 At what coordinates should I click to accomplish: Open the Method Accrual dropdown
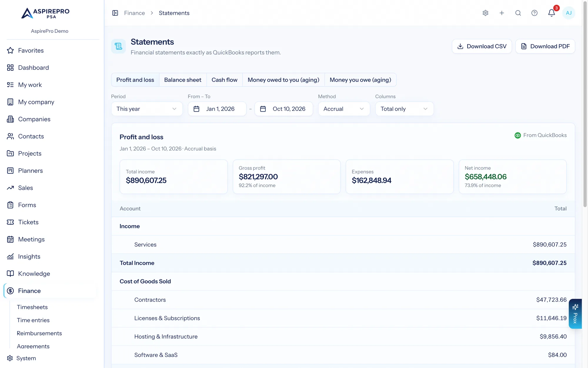(x=344, y=109)
